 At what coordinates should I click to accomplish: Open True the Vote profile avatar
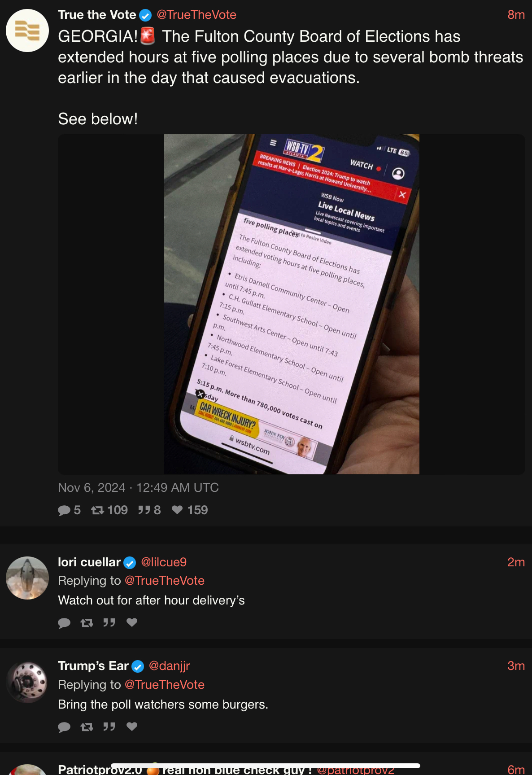click(27, 31)
